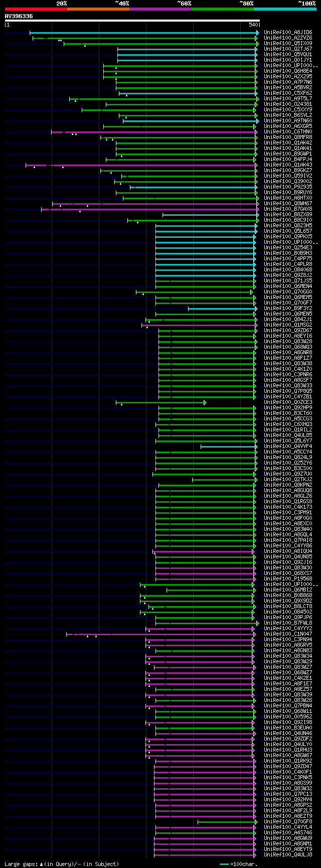The image size is (321, 868).
Task: Open hit UniRef100_Q5VQU1
Action: point(288,55)
